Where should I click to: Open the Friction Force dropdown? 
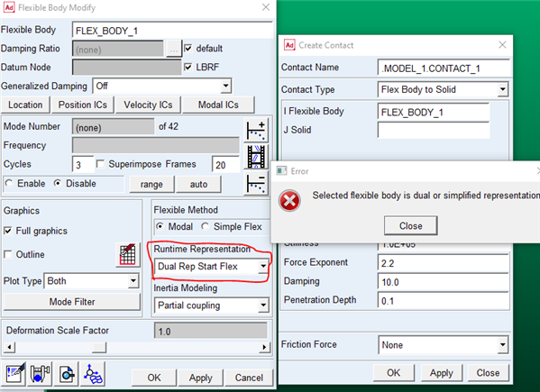coord(503,344)
